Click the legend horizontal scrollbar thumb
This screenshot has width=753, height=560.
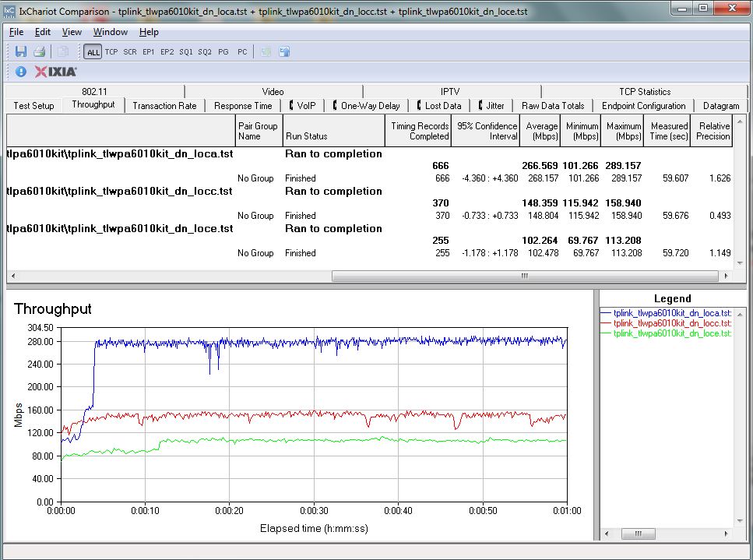[x=639, y=534]
